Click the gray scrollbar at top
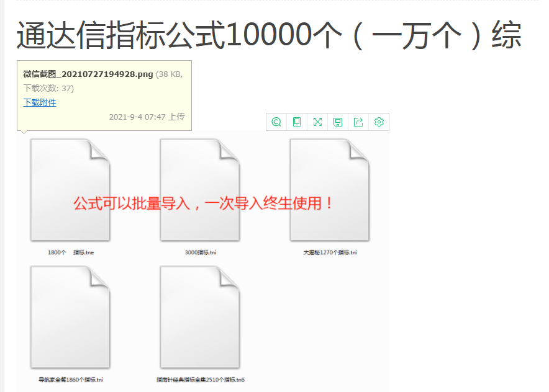This screenshot has width=549, height=392. coord(274,2)
